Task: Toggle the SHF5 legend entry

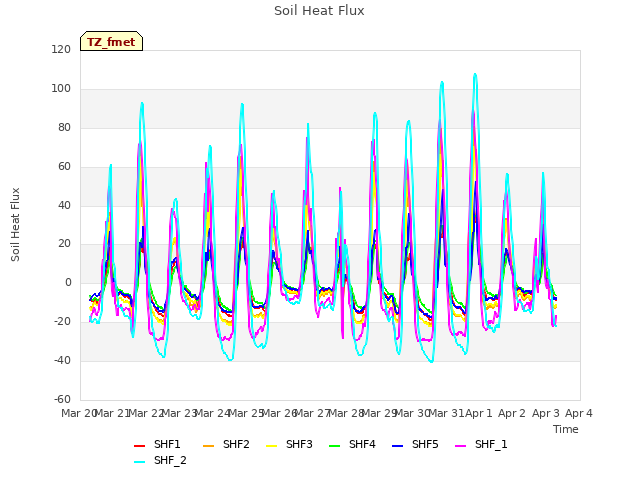Action: click(x=415, y=444)
